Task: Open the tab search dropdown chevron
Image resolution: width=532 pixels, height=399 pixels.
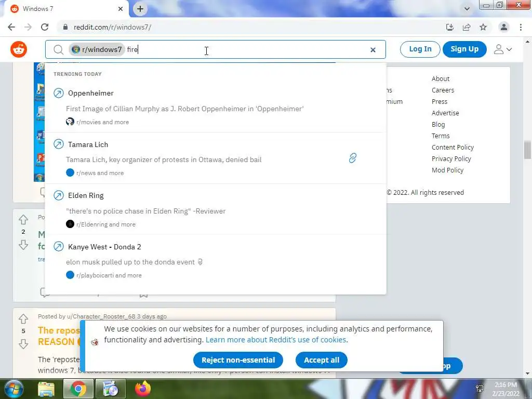Action: (x=467, y=9)
